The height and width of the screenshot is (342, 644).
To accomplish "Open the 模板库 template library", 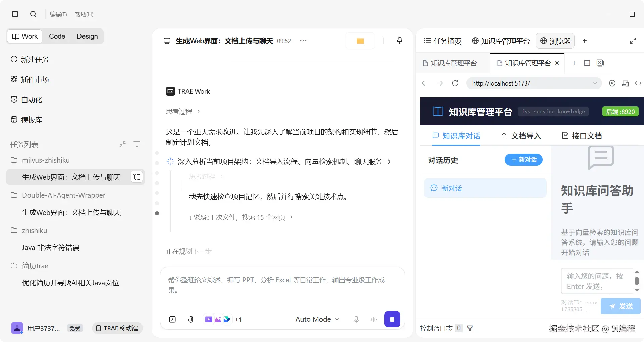I will tap(26, 120).
